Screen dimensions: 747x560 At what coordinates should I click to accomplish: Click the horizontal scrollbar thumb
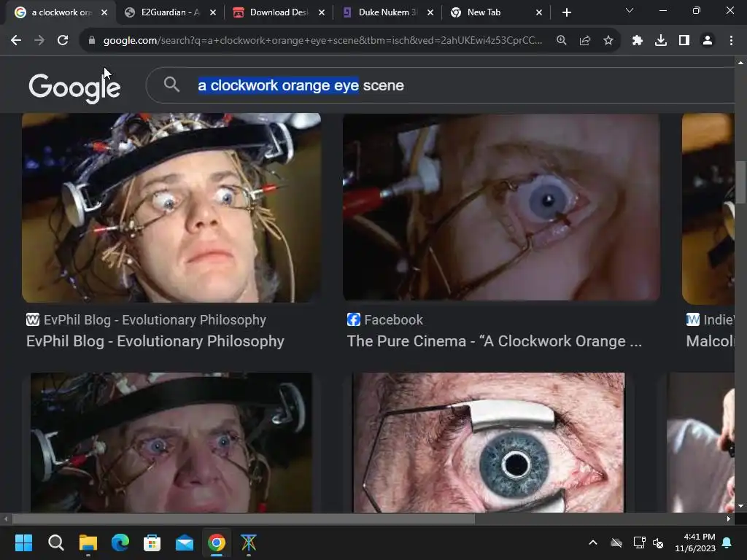[x=244, y=519]
